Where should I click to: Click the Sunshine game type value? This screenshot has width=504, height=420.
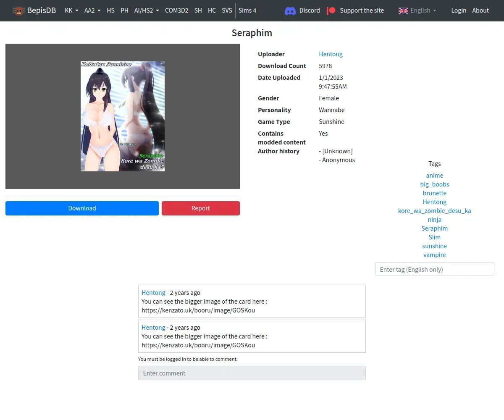[331, 122]
